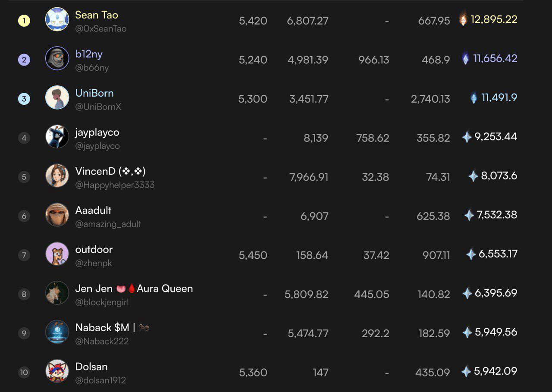The image size is (552, 392).
Task: Click sparkle icon next to 5,942.09
Action: (466, 371)
